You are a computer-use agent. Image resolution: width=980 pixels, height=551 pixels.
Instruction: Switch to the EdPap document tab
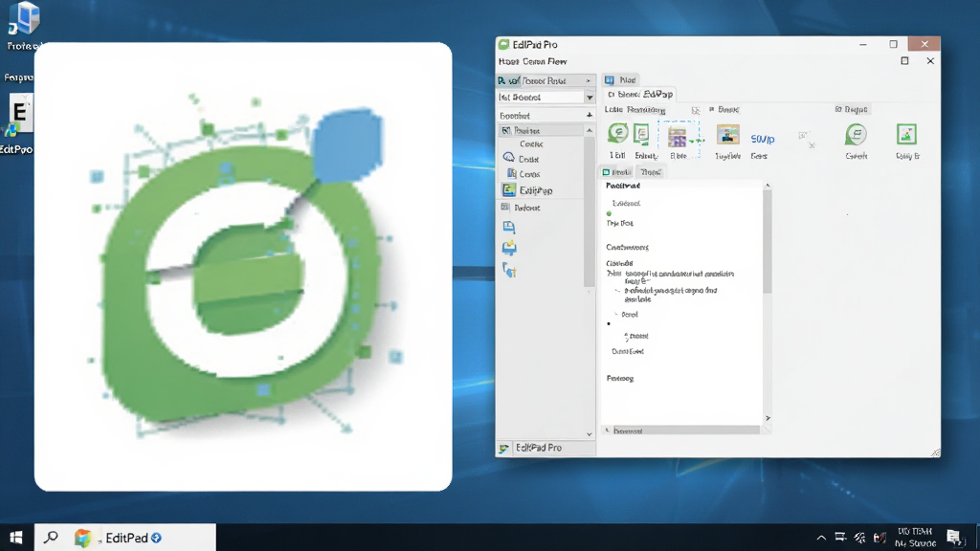click(640, 95)
